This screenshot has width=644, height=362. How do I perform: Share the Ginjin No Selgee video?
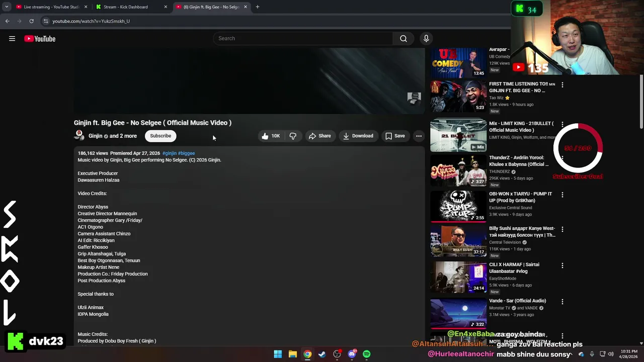tap(320, 136)
